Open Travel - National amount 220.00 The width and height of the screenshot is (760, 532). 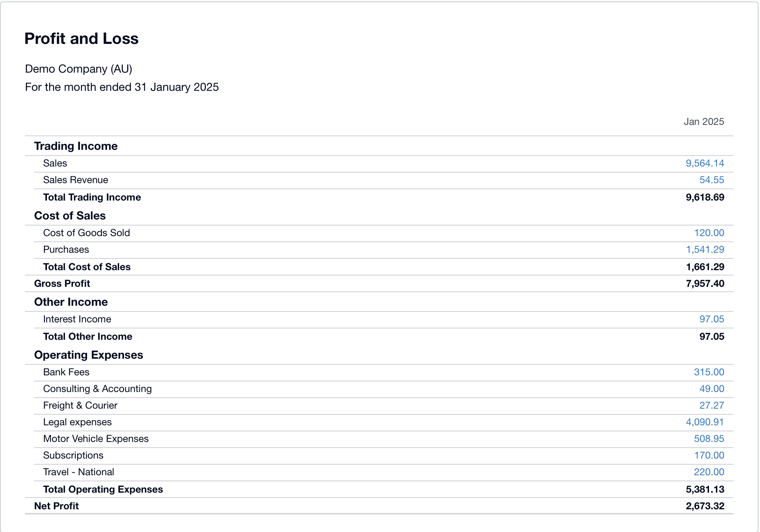(x=709, y=472)
